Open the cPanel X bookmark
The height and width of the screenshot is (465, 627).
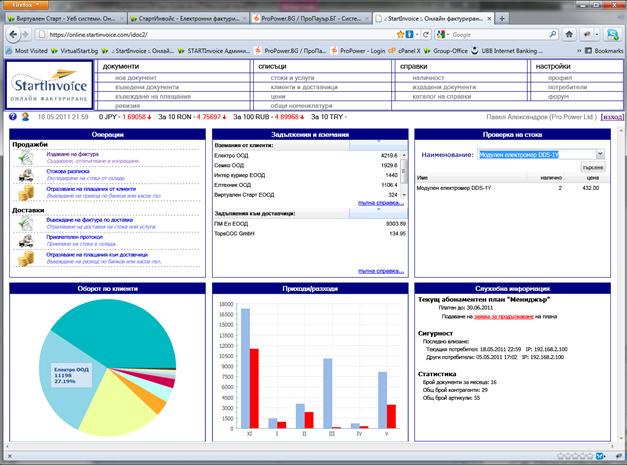(404, 51)
